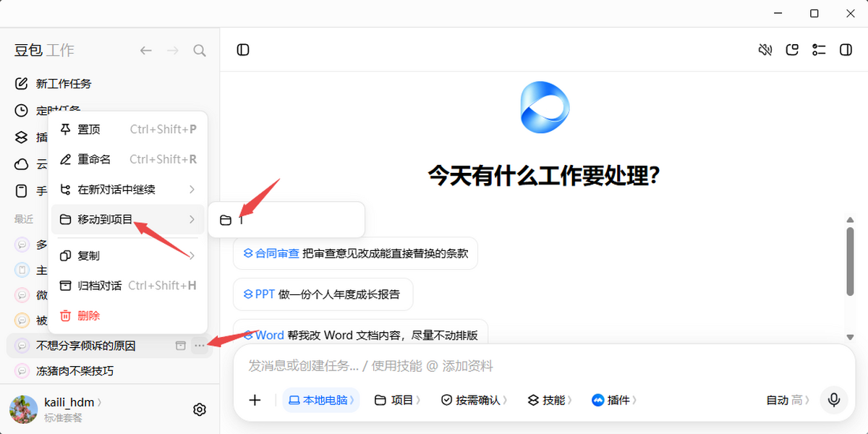Click the suggestions list scrollbar thumb
The height and width of the screenshot is (434, 868).
point(851,260)
